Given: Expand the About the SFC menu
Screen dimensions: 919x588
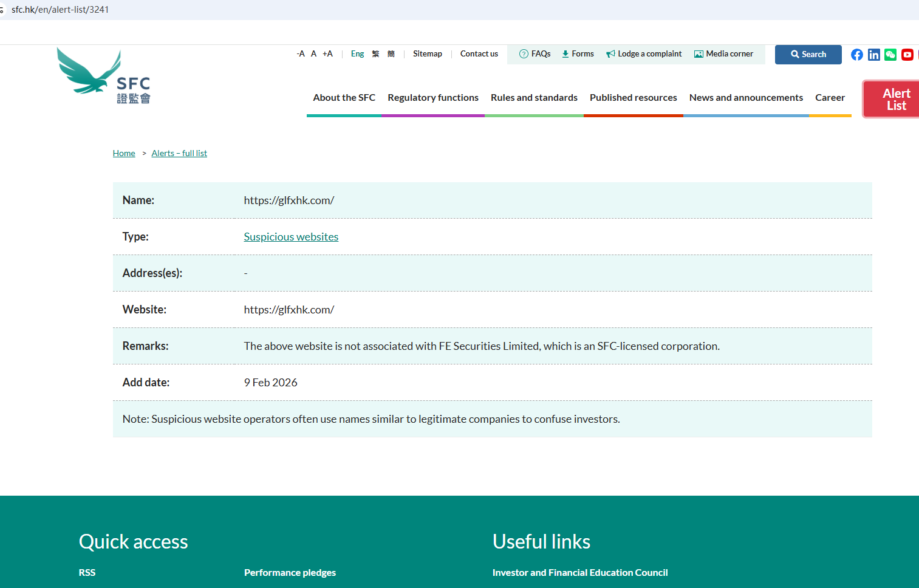Looking at the screenshot, I should 344,98.
